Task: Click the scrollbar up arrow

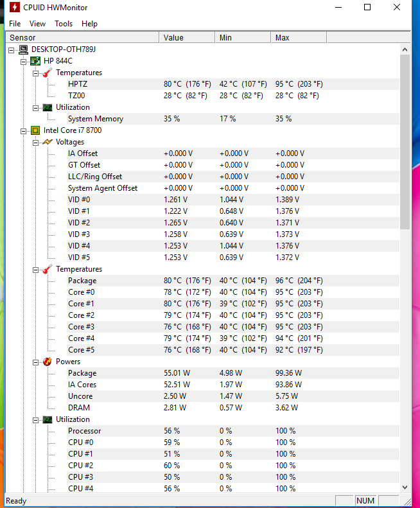Action: tap(405, 49)
